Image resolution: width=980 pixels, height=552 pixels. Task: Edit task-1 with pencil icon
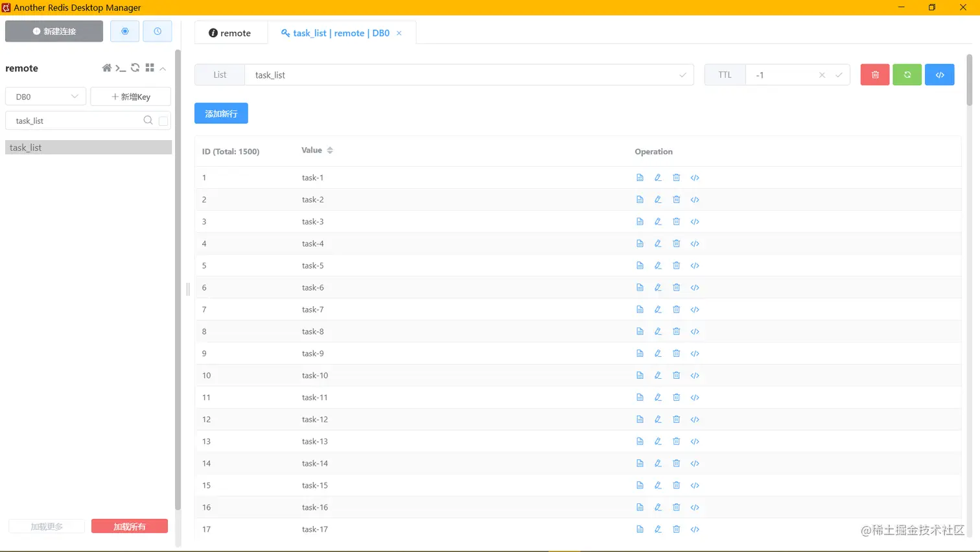pos(658,178)
